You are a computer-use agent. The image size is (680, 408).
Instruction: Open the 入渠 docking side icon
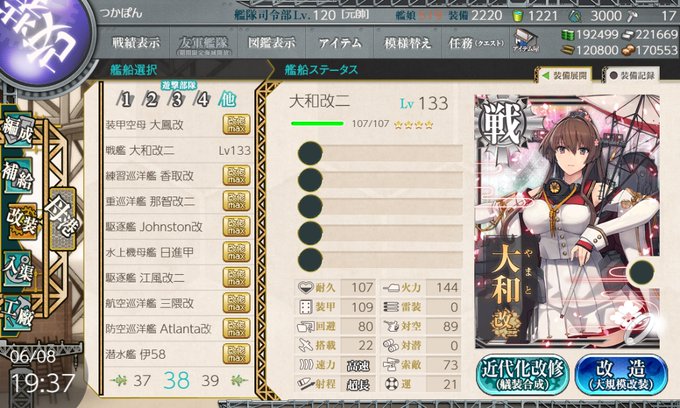[18, 269]
